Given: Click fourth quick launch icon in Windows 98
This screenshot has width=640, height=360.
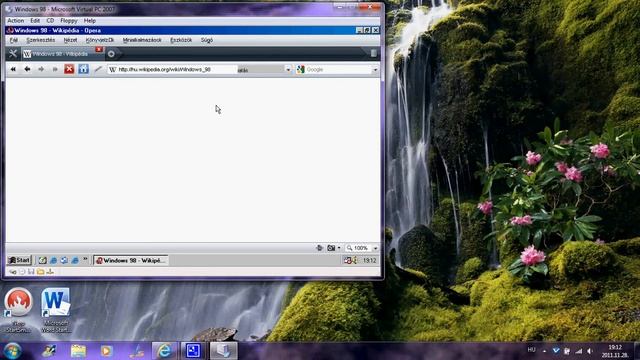Looking at the screenshot, I should point(75,260).
